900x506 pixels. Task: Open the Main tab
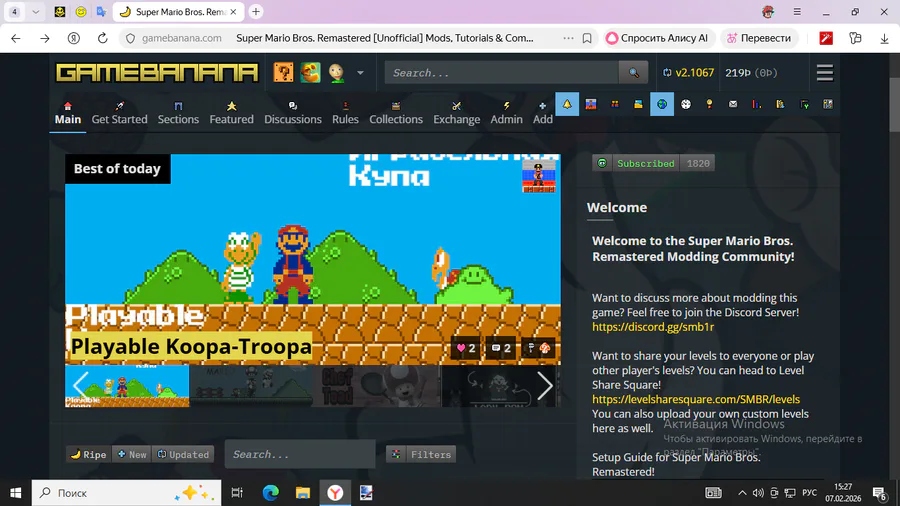(x=68, y=112)
